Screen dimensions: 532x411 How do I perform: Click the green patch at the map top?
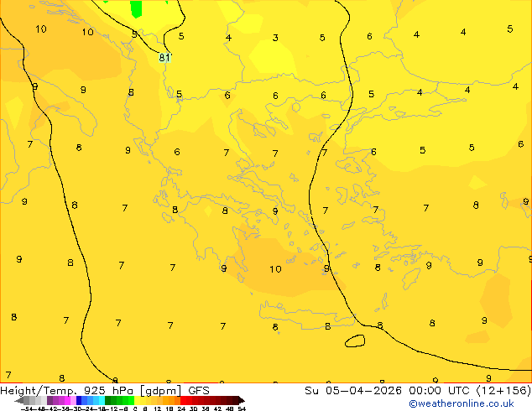(x=137, y=8)
